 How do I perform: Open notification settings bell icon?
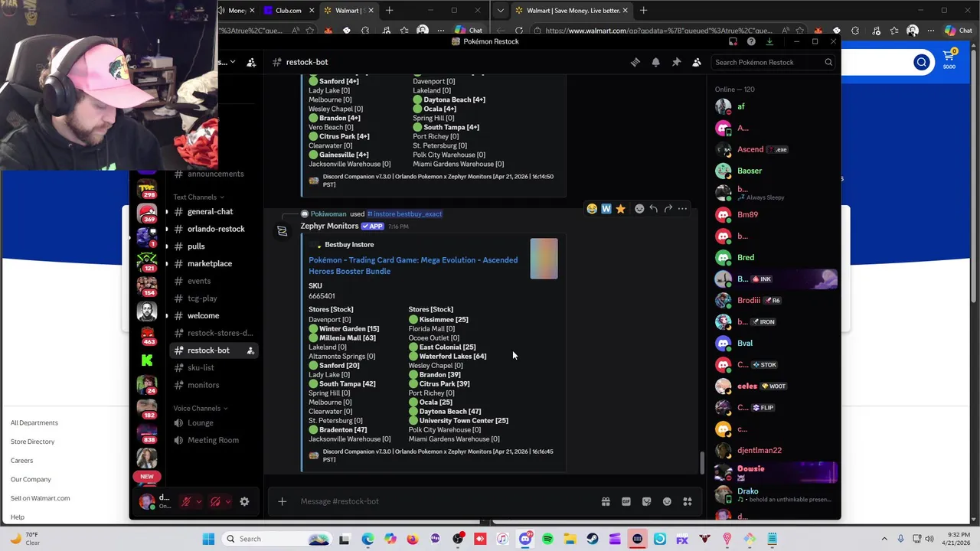coord(655,62)
